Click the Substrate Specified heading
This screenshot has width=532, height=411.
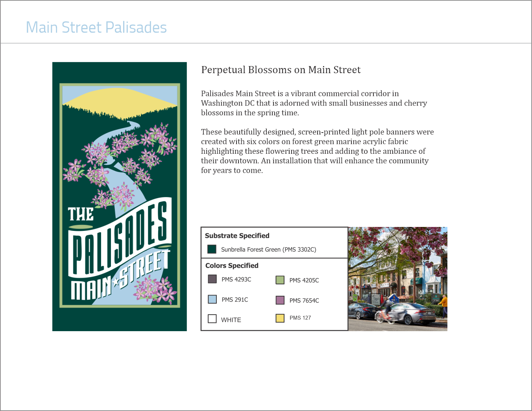(x=237, y=236)
